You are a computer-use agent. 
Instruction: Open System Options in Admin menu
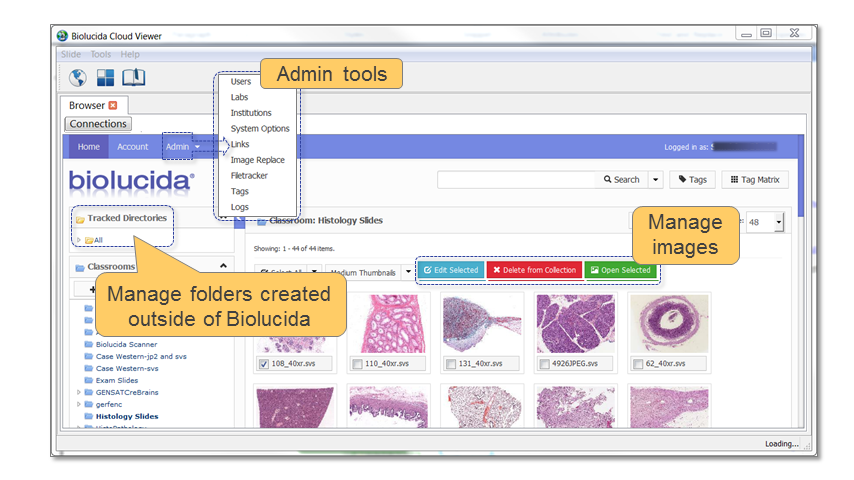coord(260,129)
